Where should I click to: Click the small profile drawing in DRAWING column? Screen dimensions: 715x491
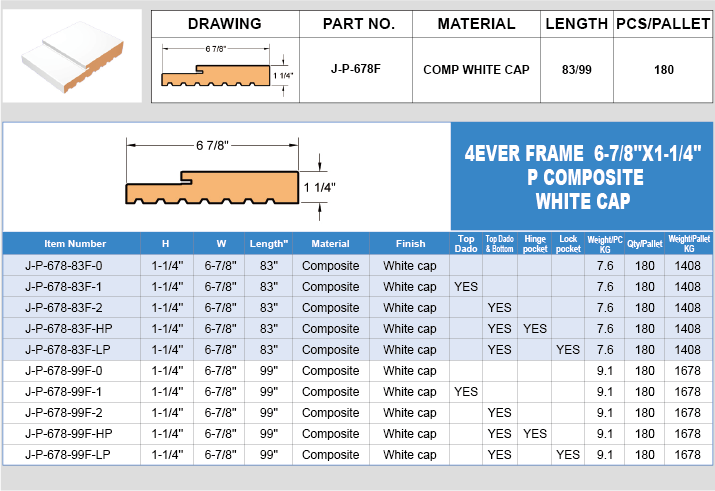[x=226, y=70]
